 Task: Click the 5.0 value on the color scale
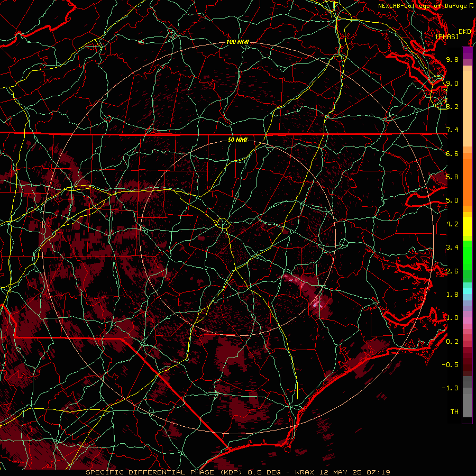pyautogui.click(x=452, y=200)
